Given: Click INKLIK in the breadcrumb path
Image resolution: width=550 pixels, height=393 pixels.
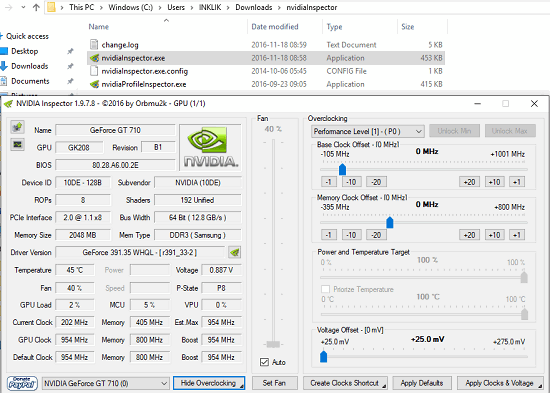Looking at the screenshot, I should click(x=210, y=7).
